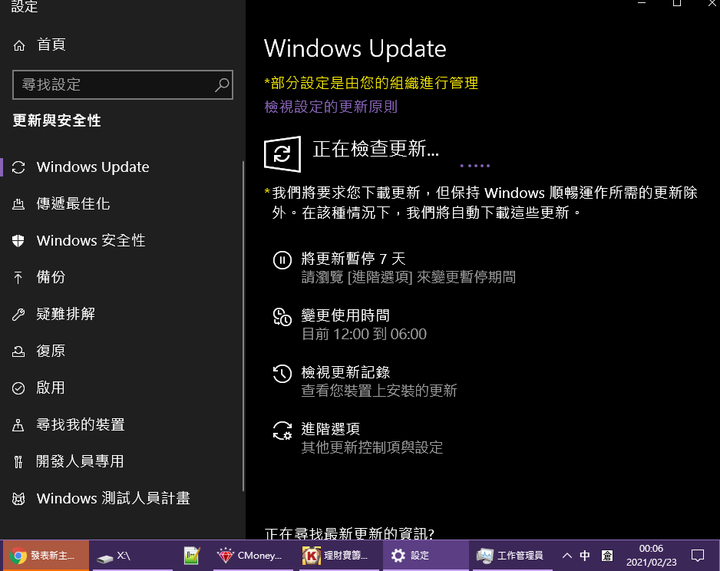Viewport: 720px width, 571px height.
Task: Expand the system tray hidden icons chevron
Action: pos(567,556)
